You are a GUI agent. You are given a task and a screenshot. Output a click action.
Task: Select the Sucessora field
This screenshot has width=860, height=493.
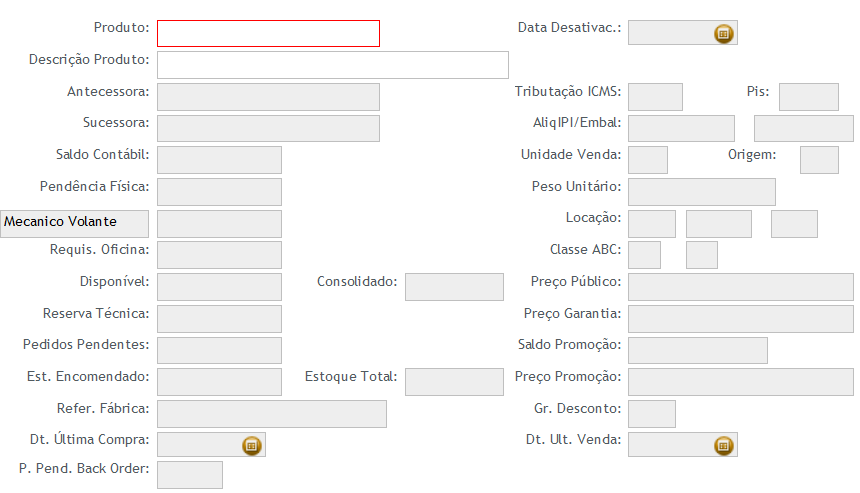click(268, 128)
